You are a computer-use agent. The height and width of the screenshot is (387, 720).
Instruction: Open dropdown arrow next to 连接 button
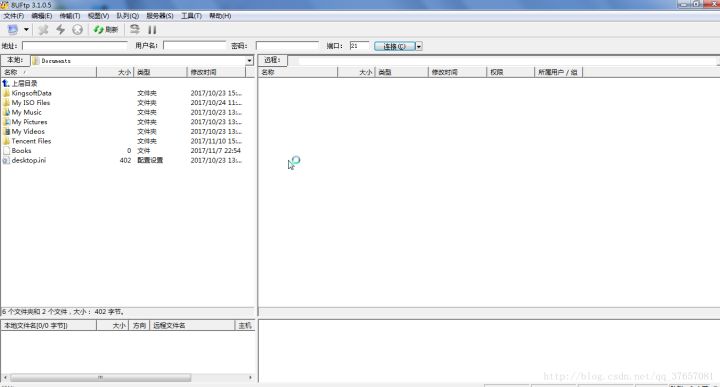(x=418, y=46)
